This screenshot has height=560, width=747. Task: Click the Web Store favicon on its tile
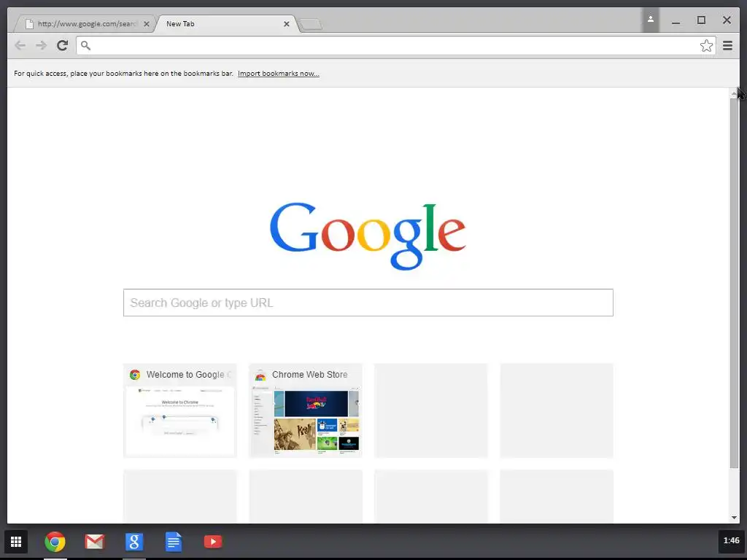(x=260, y=376)
